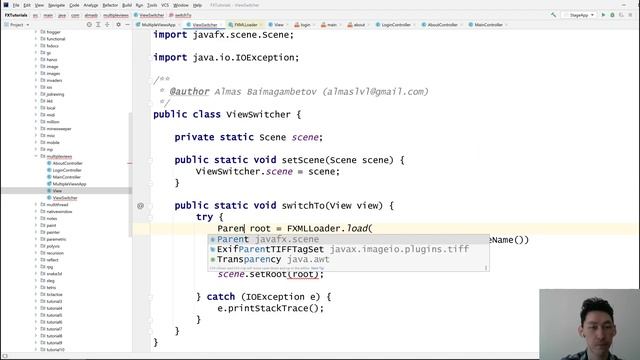This screenshot has height=360, width=640.
Task: Select MultipleViewsApp in the project tree
Action: (67, 184)
